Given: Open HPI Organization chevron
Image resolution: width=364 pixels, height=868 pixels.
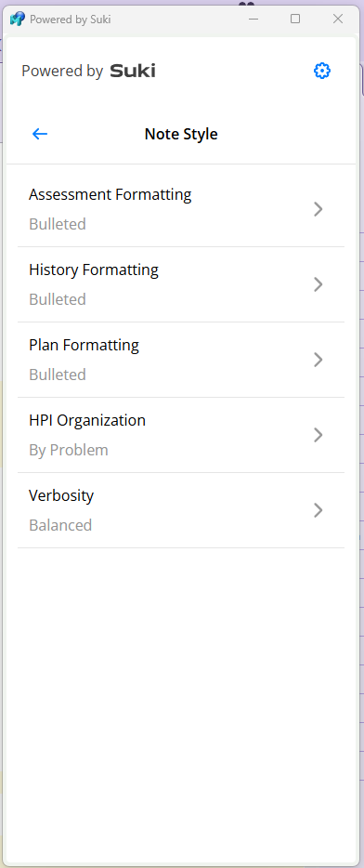Looking at the screenshot, I should coord(318,435).
